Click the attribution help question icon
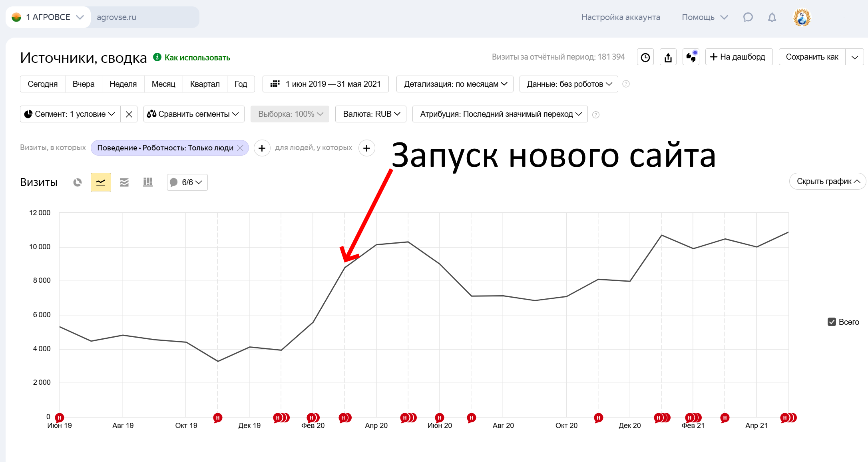The height and width of the screenshot is (462, 868). pos(595,115)
